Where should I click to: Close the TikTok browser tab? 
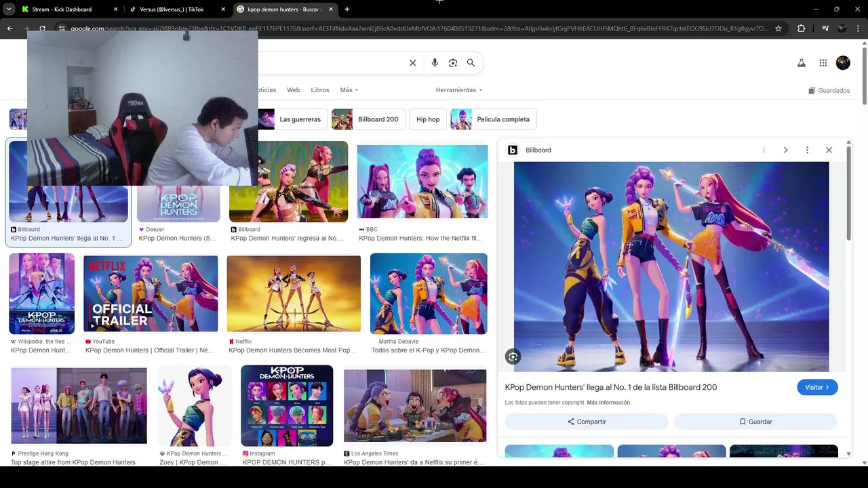tap(223, 9)
